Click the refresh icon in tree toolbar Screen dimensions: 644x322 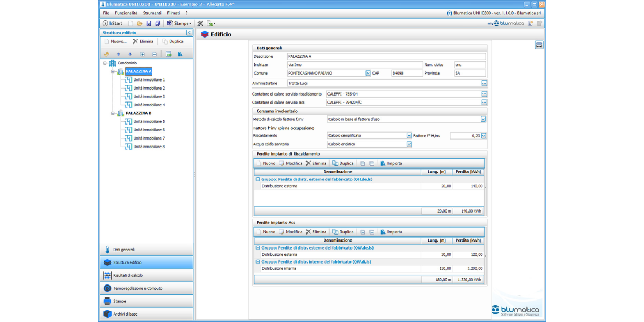point(106,54)
